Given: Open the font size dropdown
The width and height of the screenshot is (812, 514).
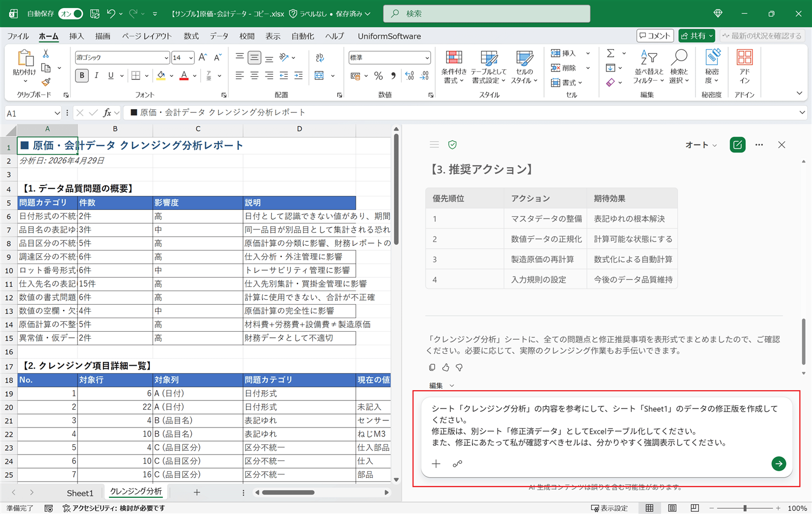Looking at the screenshot, I should coord(191,57).
